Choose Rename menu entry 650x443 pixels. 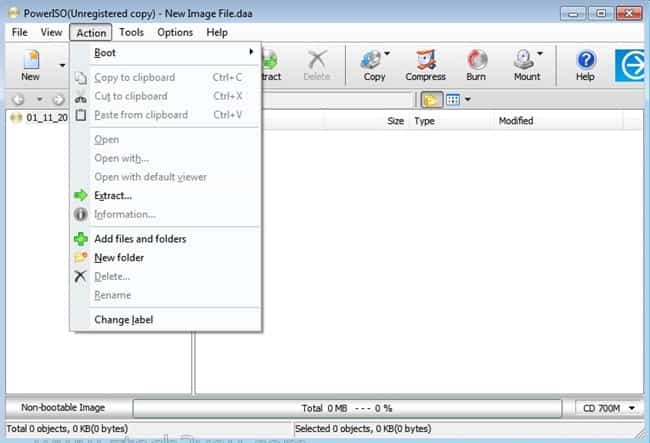[166, 295]
